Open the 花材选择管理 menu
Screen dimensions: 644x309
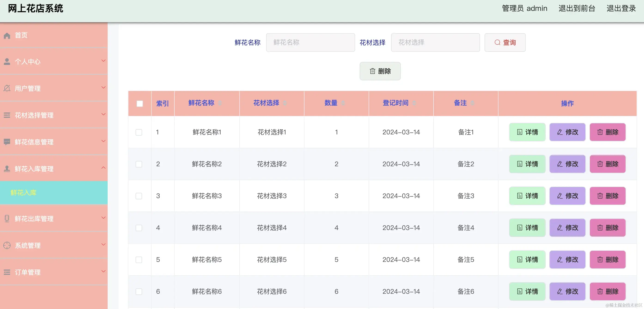pos(34,115)
